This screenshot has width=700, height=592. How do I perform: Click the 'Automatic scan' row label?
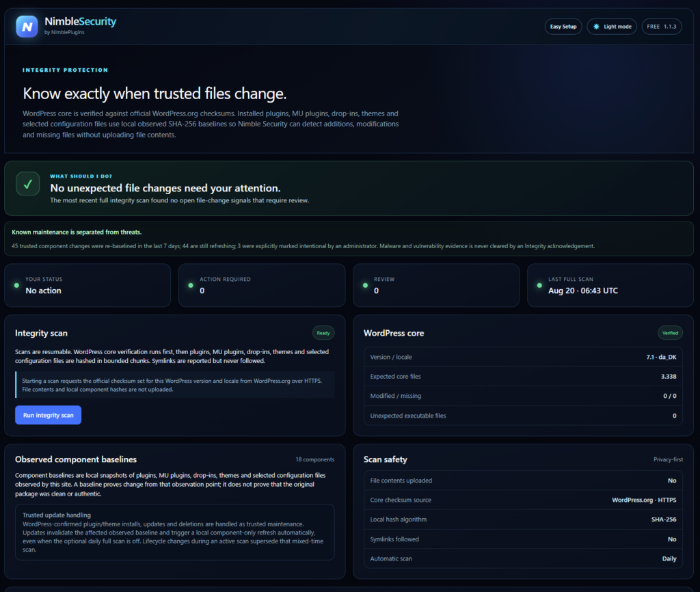point(391,559)
